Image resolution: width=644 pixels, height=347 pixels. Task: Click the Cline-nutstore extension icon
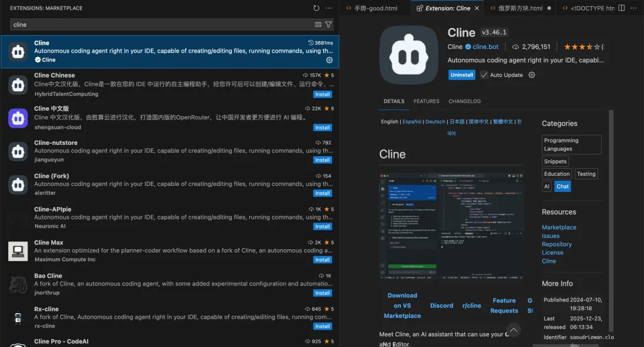click(x=18, y=151)
